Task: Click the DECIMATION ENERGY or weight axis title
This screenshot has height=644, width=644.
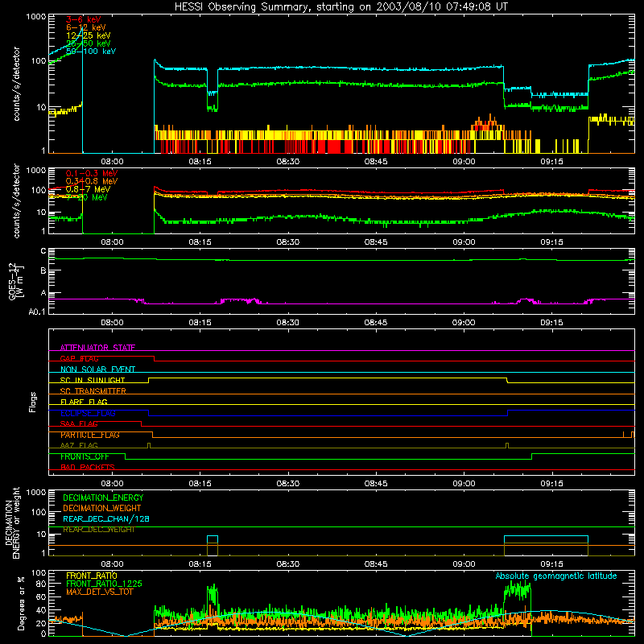Action: (x=12, y=522)
